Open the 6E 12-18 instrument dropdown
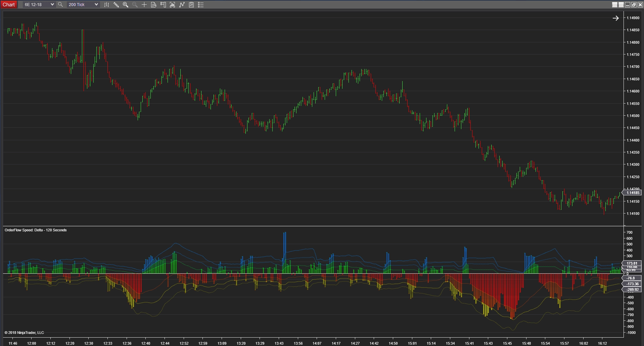This screenshot has height=346, width=644. pyautogui.click(x=39, y=5)
